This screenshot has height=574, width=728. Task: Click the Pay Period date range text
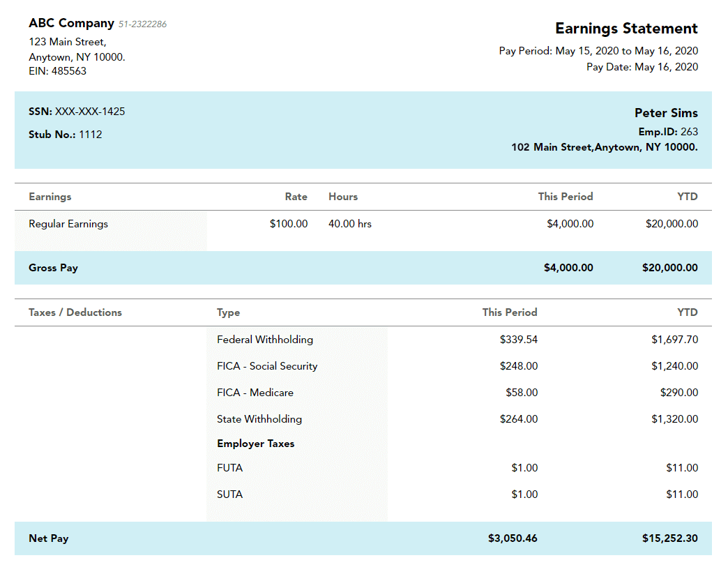598,51
